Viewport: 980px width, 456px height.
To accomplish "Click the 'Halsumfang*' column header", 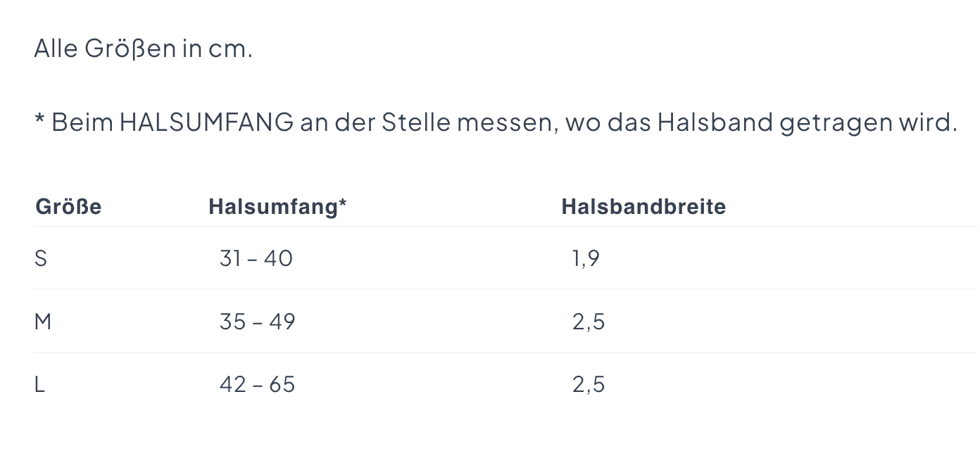I will [277, 207].
